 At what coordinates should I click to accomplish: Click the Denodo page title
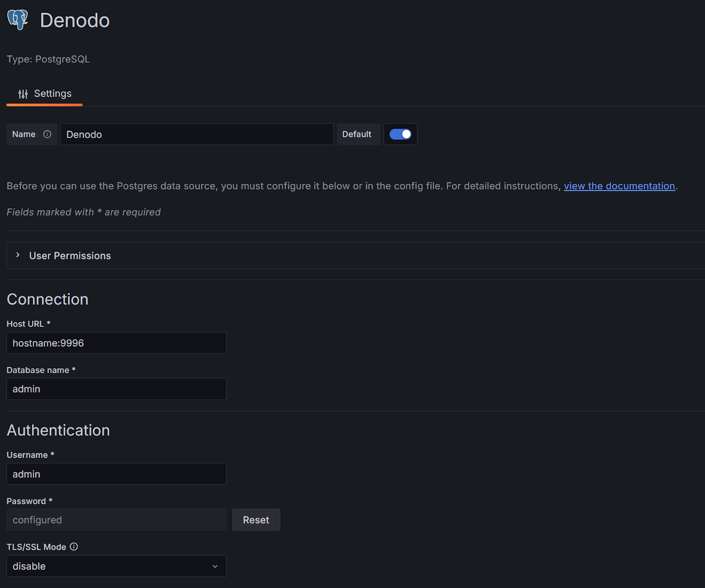(x=75, y=20)
